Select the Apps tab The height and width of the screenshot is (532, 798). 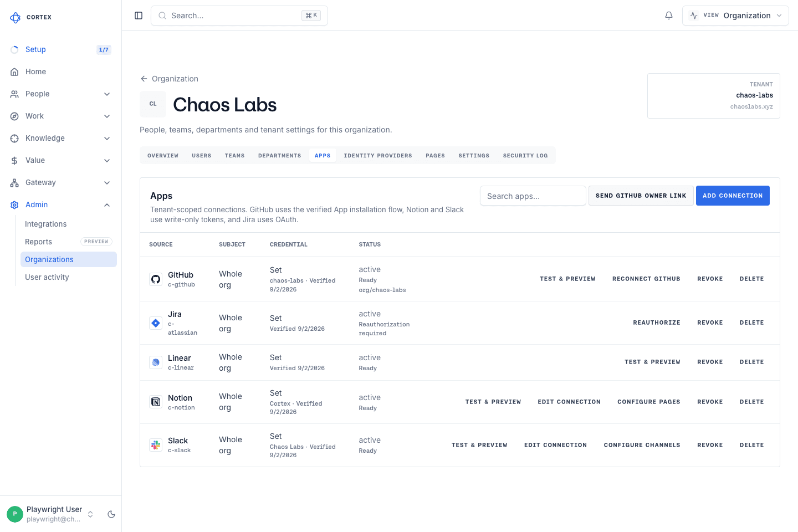click(323, 156)
